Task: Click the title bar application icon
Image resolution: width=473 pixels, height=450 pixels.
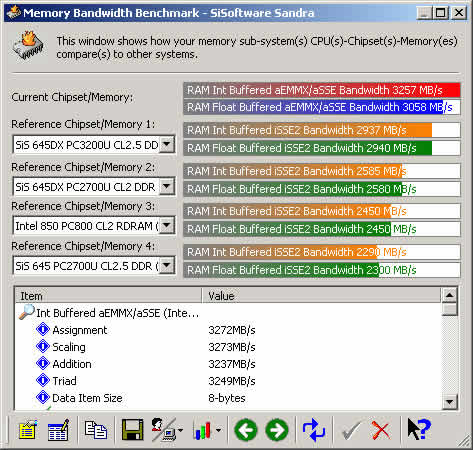Action: click(x=14, y=13)
